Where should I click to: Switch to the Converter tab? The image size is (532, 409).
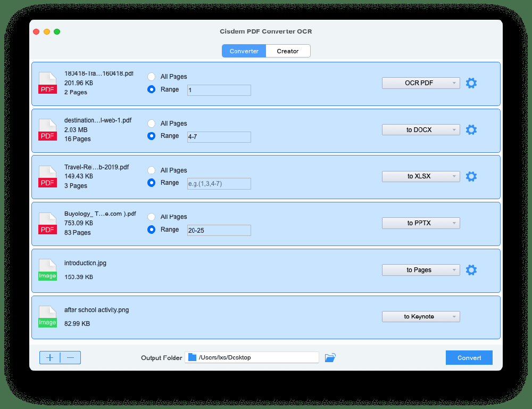pos(244,51)
